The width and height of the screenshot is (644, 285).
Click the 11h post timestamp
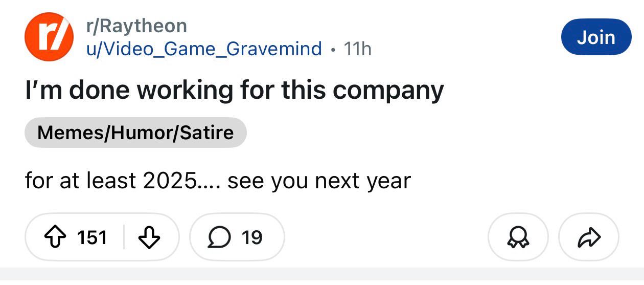click(x=357, y=49)
